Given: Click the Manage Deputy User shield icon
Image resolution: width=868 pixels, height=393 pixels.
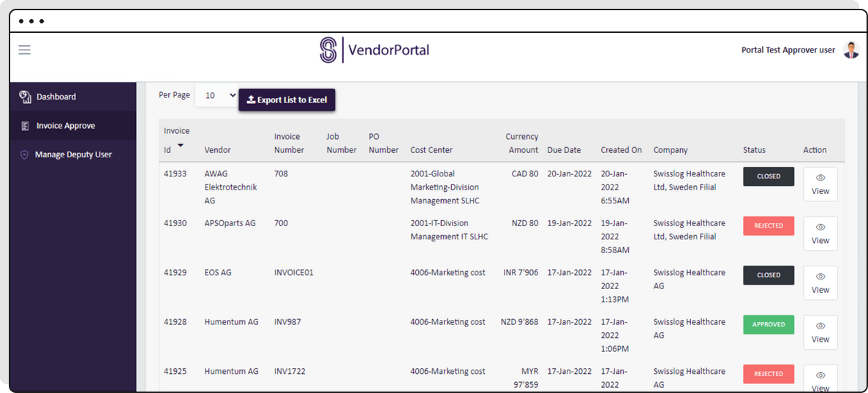Looking at the screenshot, I should pos(24,155).
